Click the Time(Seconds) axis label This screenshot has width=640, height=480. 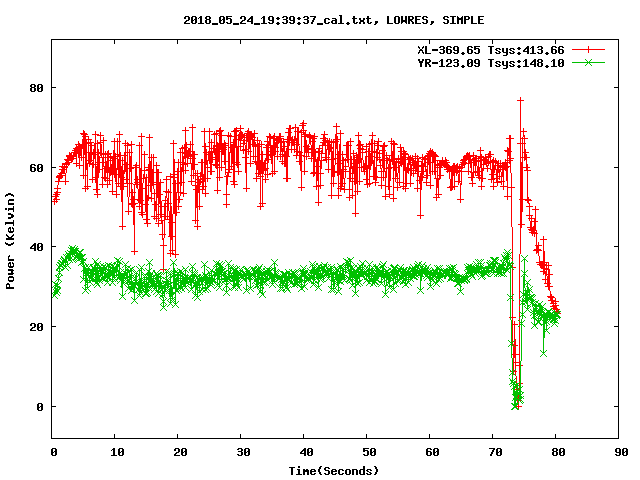(333, 471)
